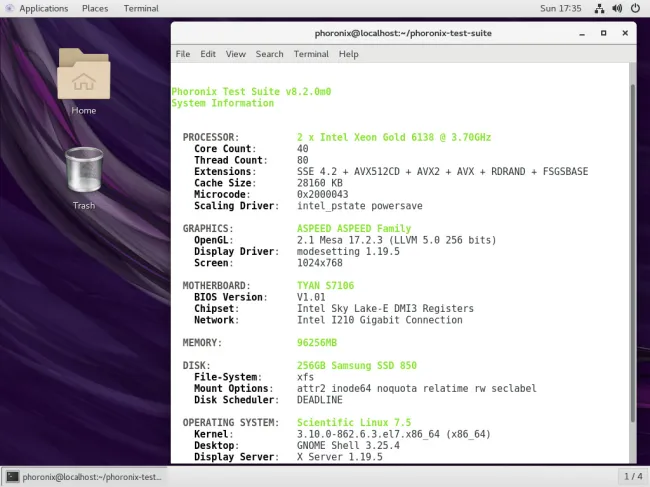Open the Search menu in terminal
The image size is (650, 487).
[269, 54]
